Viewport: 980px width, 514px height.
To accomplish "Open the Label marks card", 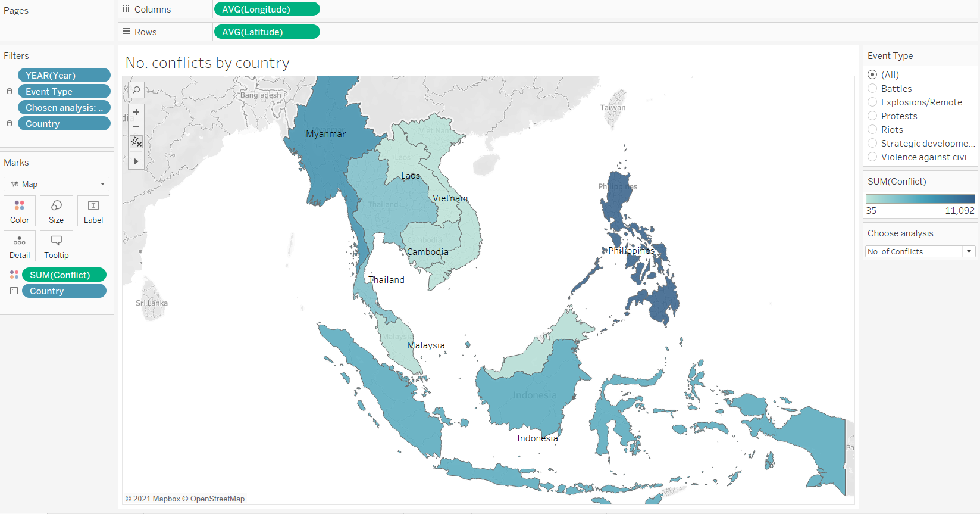I will [93, 211].
